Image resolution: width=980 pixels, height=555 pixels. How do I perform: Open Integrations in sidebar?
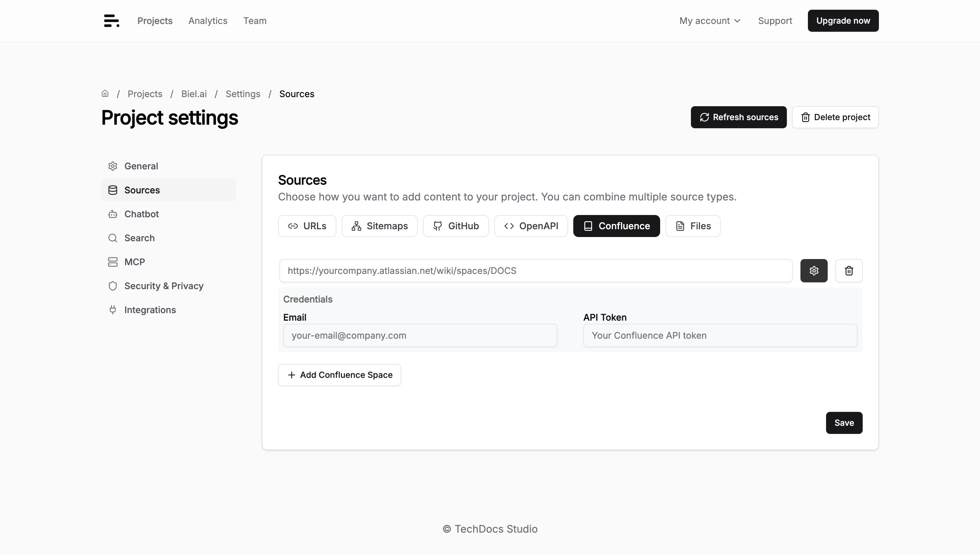168,310
